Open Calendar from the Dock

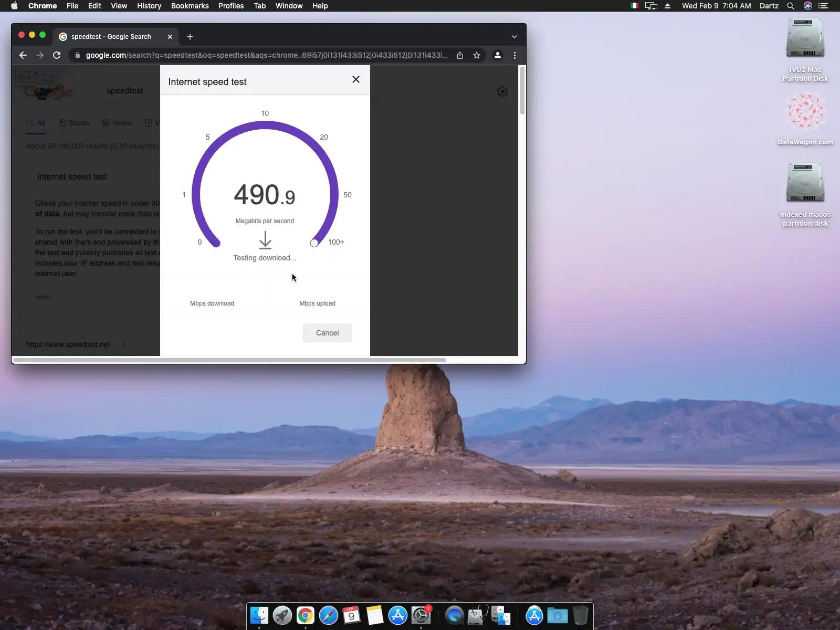click(352, 615)
